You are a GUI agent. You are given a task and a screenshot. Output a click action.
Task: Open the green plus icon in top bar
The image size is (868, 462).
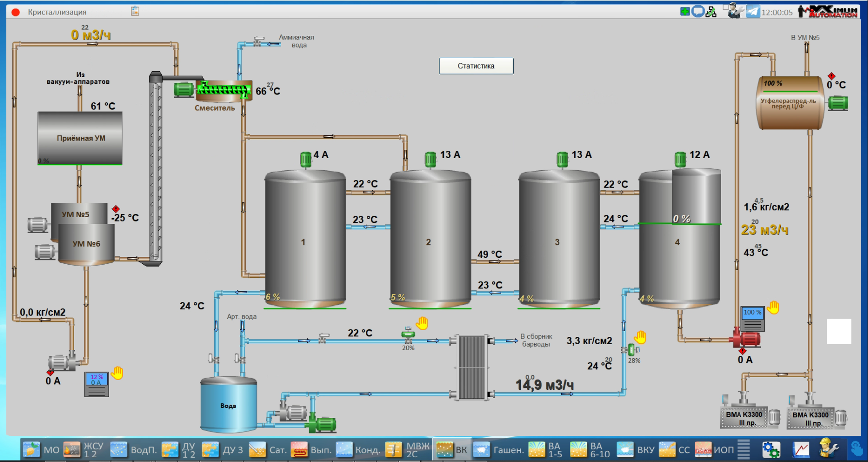tap(685, 11)
